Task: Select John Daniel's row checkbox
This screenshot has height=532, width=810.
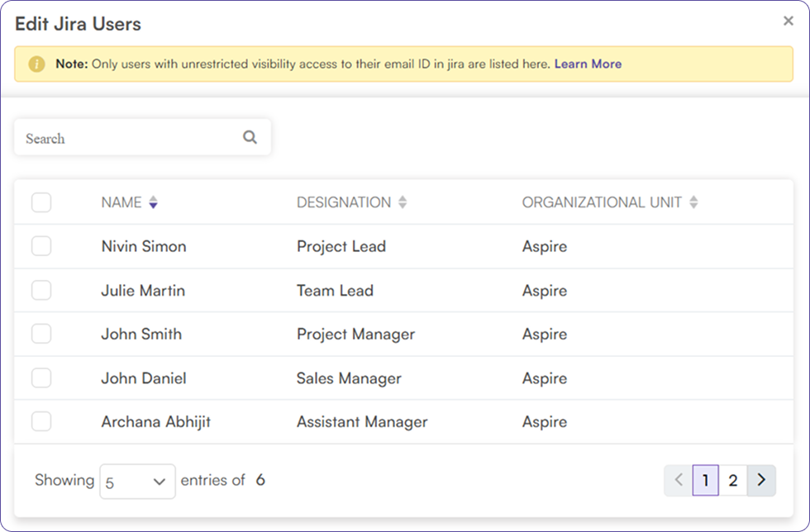Action: coord(41,378)
